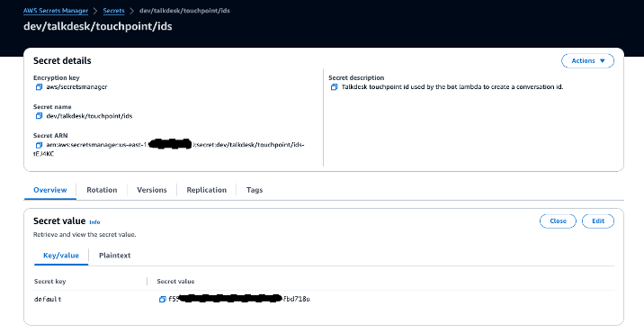The image size is (644, 333).
Task: Click the Secret ARN label
Action: click(50, 136)
